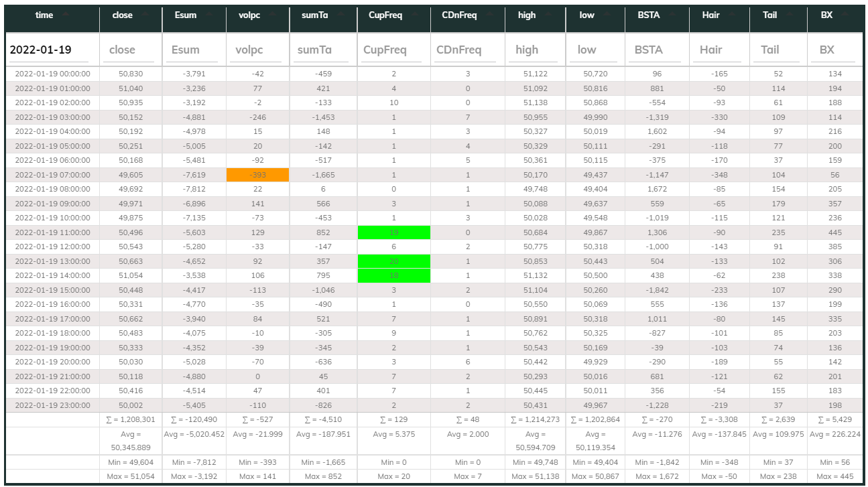The width and height of the screenshot is (868, 487).
Task: Select close value 50,830 in the 00:00:00 row
Action: coord(131,74)
